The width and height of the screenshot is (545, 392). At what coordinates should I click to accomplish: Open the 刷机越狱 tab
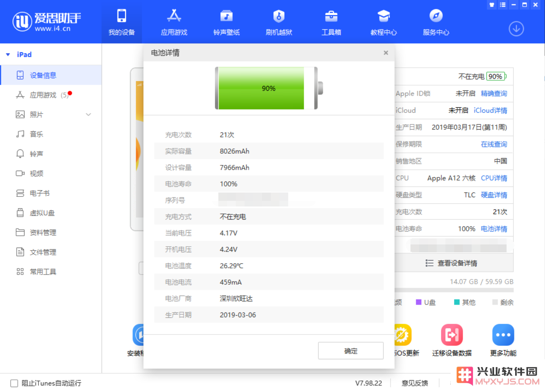[279, 22]
